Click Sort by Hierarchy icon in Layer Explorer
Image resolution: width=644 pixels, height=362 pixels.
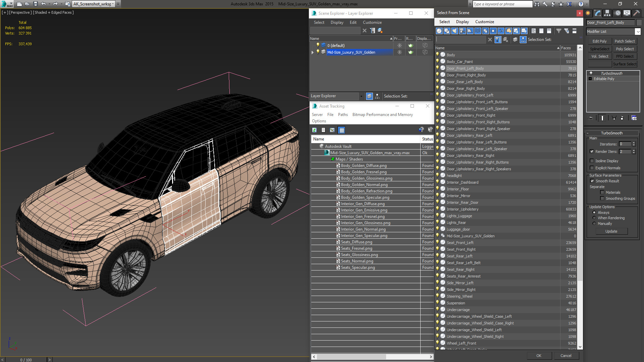(x=377, y=96)
